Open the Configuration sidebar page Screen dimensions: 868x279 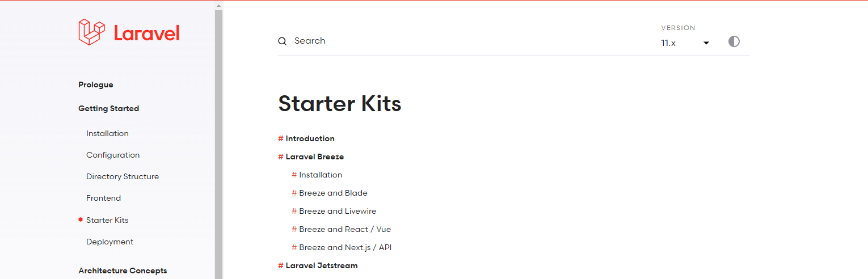(113, 155)
